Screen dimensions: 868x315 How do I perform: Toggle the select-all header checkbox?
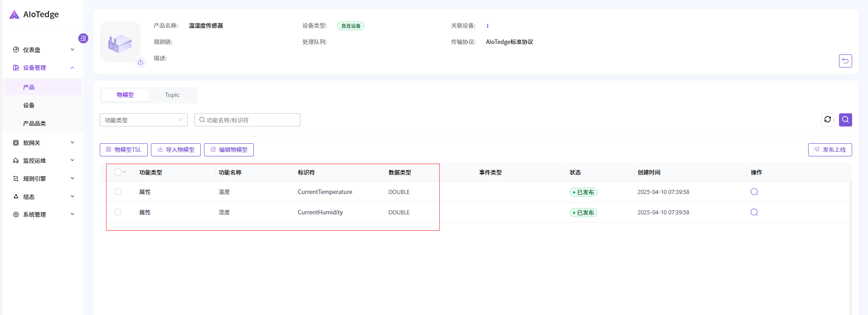click(x=118, y=172)
